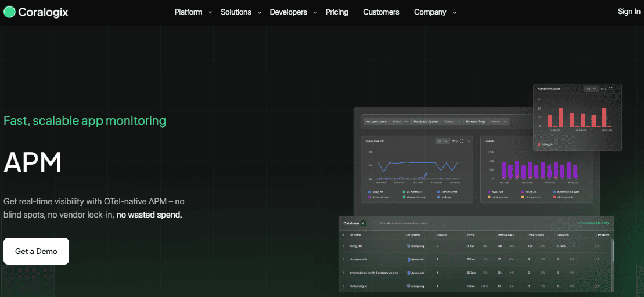
Task: Click fullscreen icon on Query Time P95 panel
Action: click(462, 141)
